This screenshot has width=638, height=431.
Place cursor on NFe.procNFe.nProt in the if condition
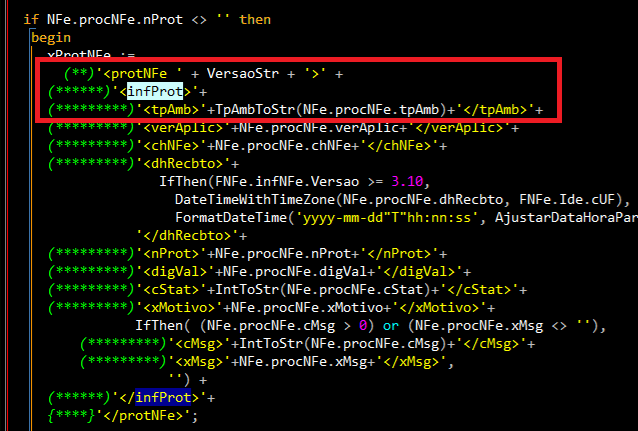[x=115, y=20]
